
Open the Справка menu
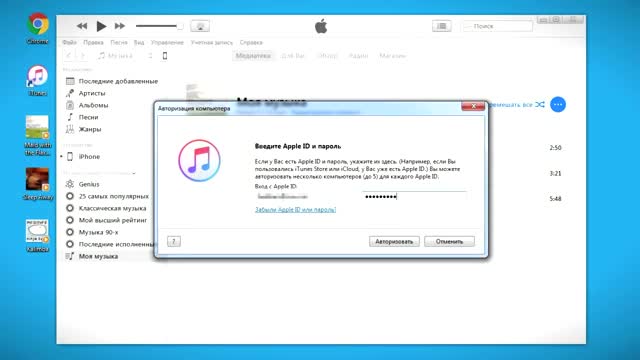[x=251, y=42]
